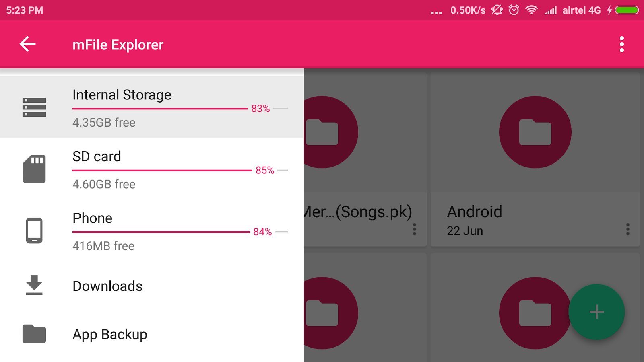Select Internal Storage in the drawer
644x362 pixels.
click(x=122, y=95)
